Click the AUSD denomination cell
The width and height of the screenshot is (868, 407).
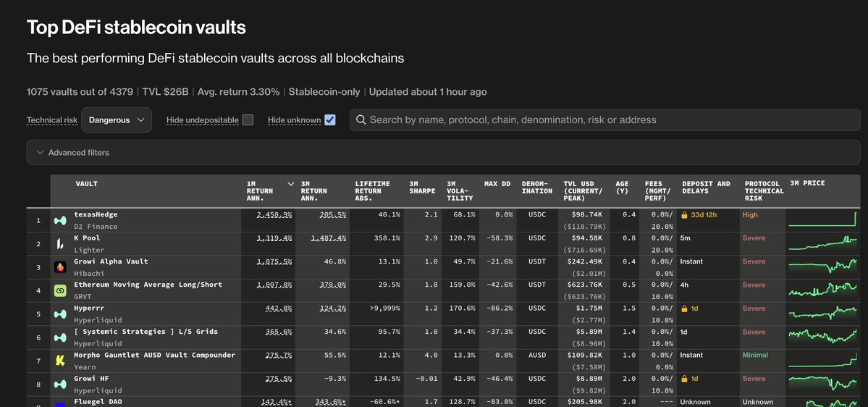coord(537,355)
